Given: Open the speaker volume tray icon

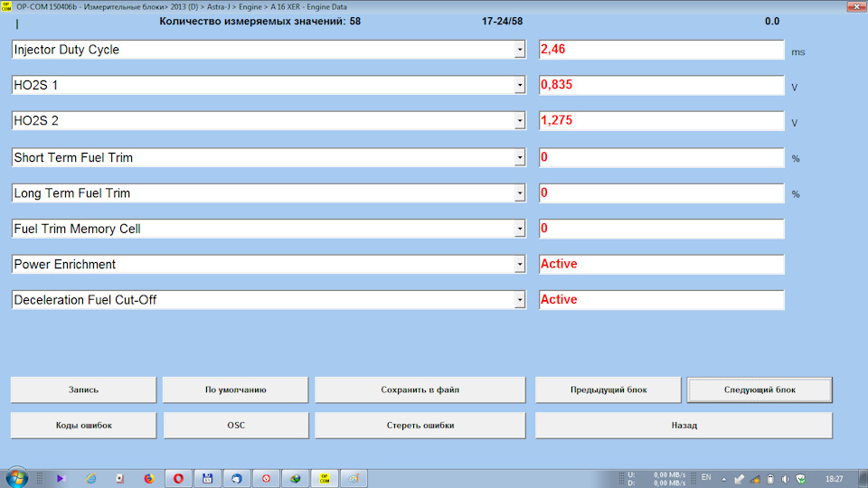Looking at the screenshot, I should click(x=785, y=479).
